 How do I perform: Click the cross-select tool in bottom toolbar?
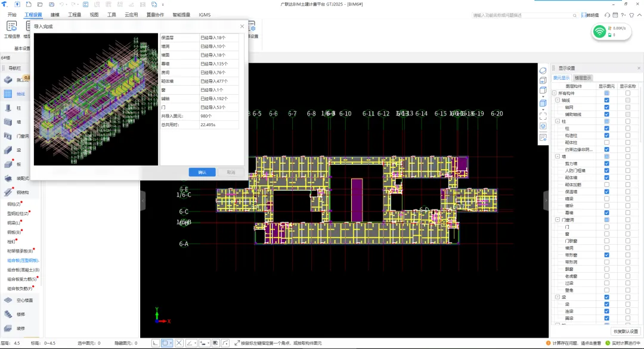[179, 343]
